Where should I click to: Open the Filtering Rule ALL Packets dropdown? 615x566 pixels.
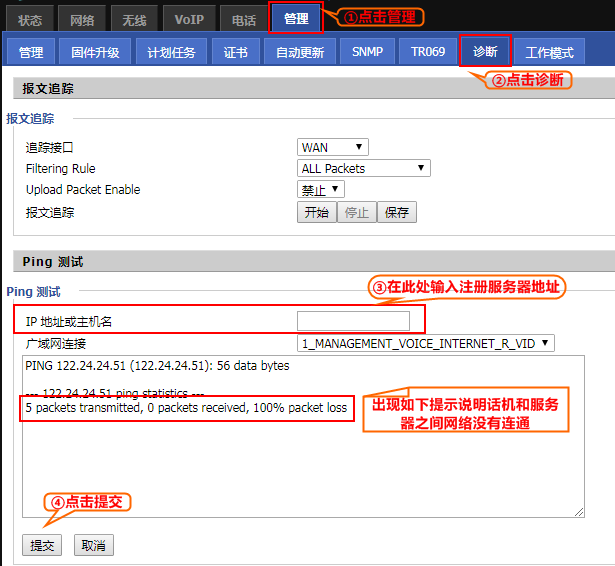[364, 168]
